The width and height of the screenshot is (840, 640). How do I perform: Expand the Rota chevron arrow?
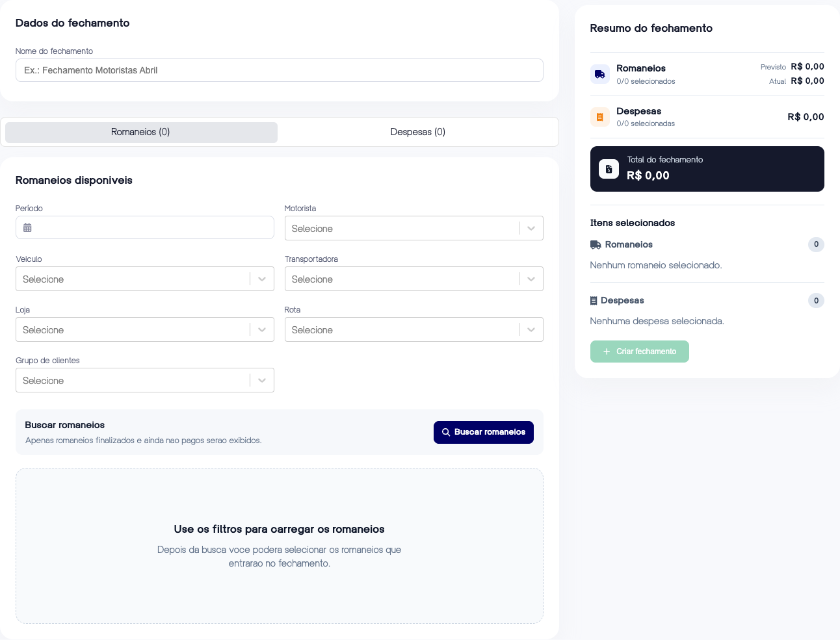click(531, 329)
